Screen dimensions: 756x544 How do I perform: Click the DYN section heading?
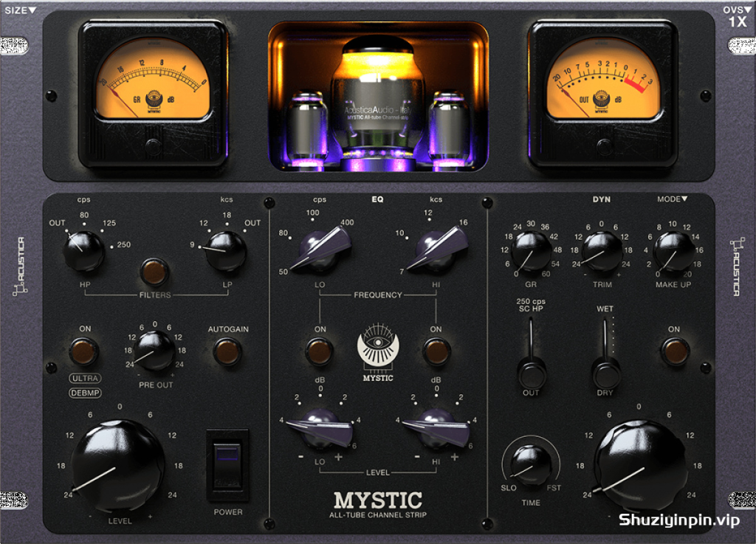(x=601, y=199)
